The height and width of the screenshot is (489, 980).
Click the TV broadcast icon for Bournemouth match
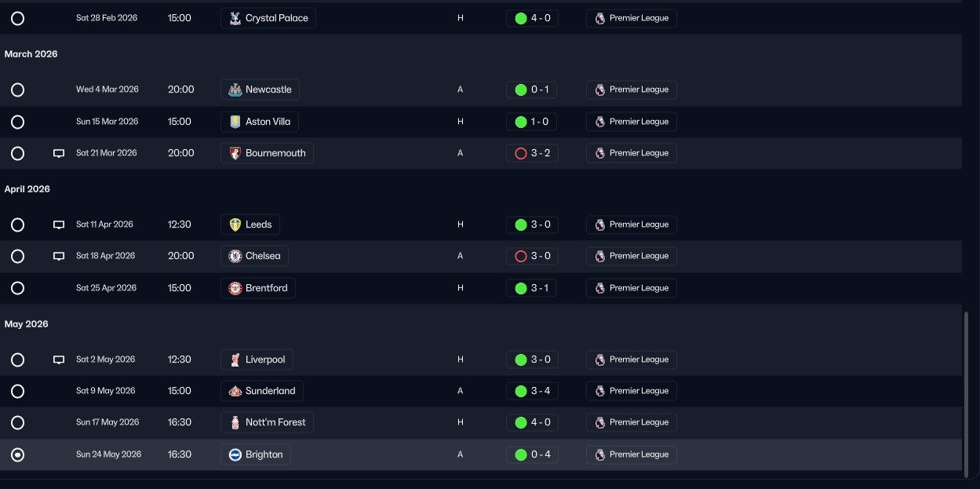coord(59,153)
